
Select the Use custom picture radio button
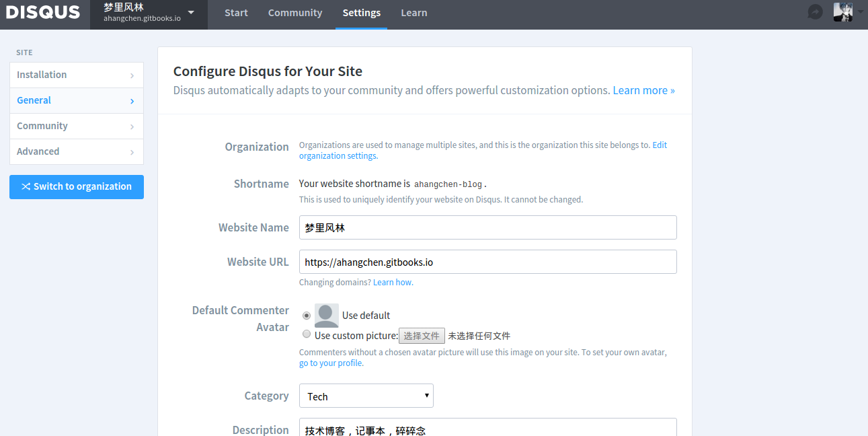[307, 334]
